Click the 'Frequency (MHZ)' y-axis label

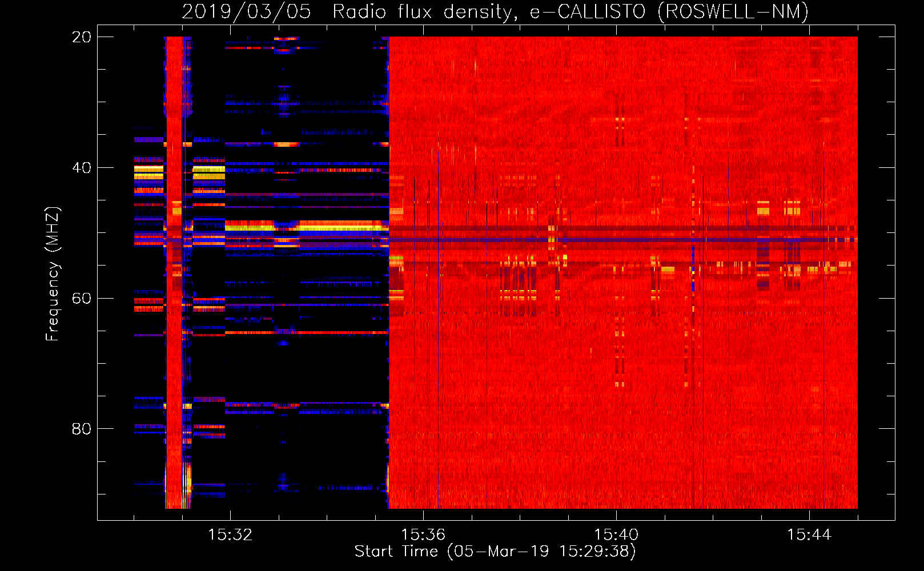pyautogui.click(x=53, y=274)
